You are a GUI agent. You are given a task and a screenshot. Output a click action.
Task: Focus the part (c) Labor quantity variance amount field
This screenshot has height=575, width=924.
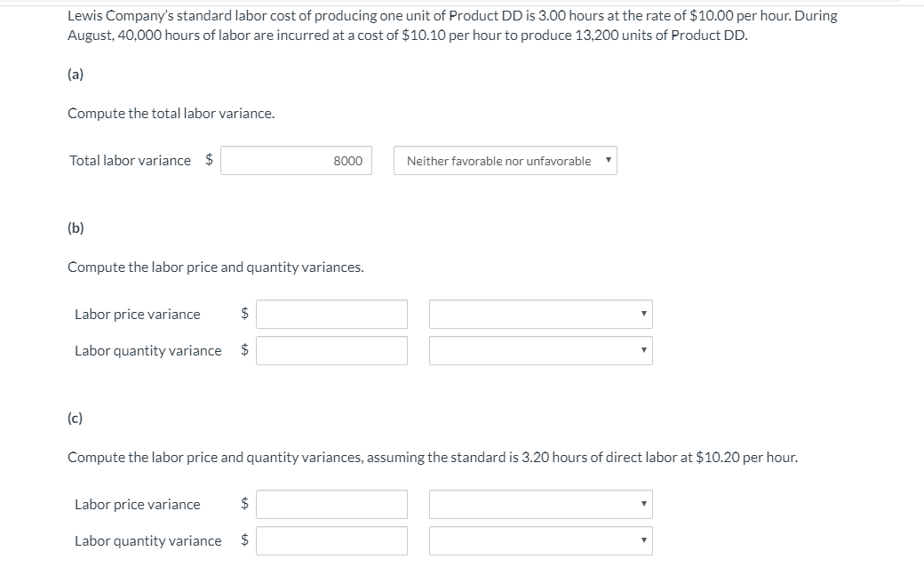(x=331, y=541)
